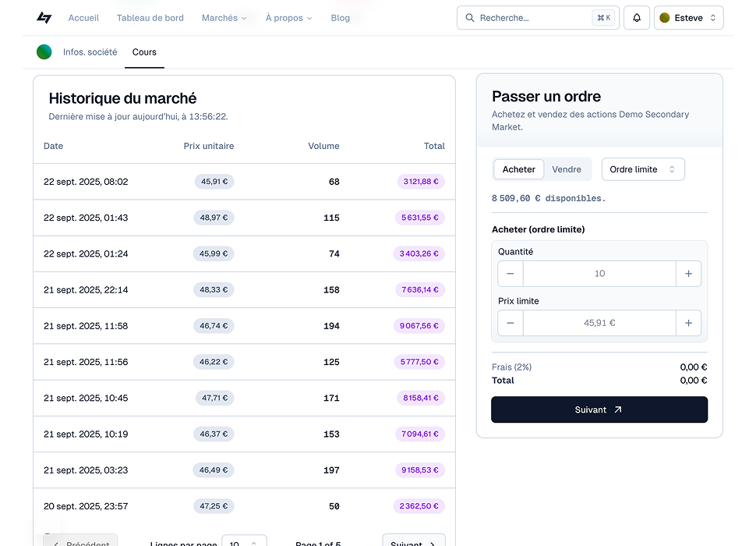
Task: Click the volume 158 cell
Action: pyautogui.click(x=331, y=290)
